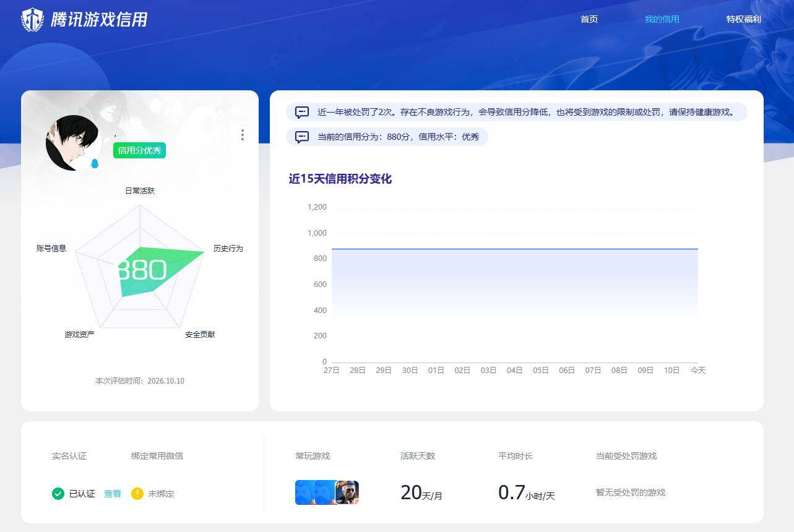Click 27日 on chart x-axis
The image size is (794, 532).
point(332,370)
